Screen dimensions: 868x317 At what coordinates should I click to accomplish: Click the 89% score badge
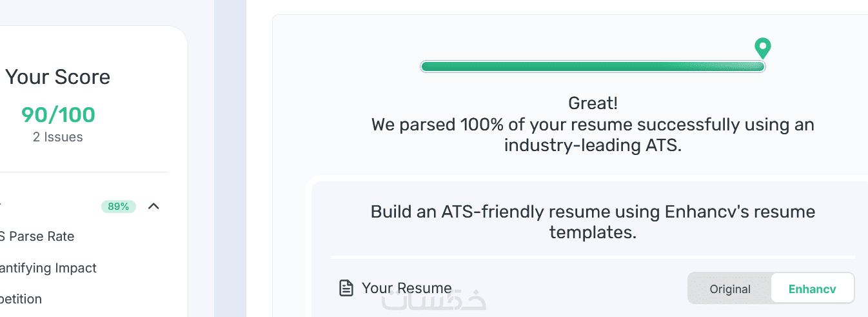[x=118, y=207]
